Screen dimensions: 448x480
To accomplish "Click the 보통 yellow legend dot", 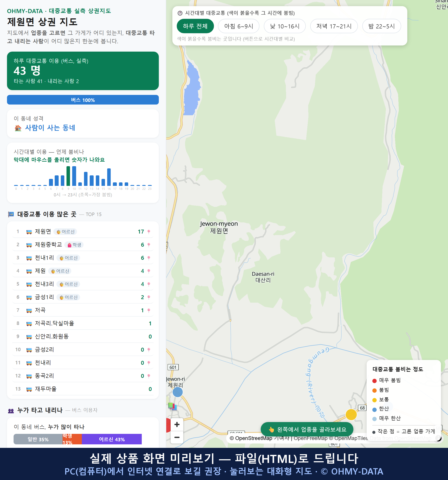I will [374, 400].
